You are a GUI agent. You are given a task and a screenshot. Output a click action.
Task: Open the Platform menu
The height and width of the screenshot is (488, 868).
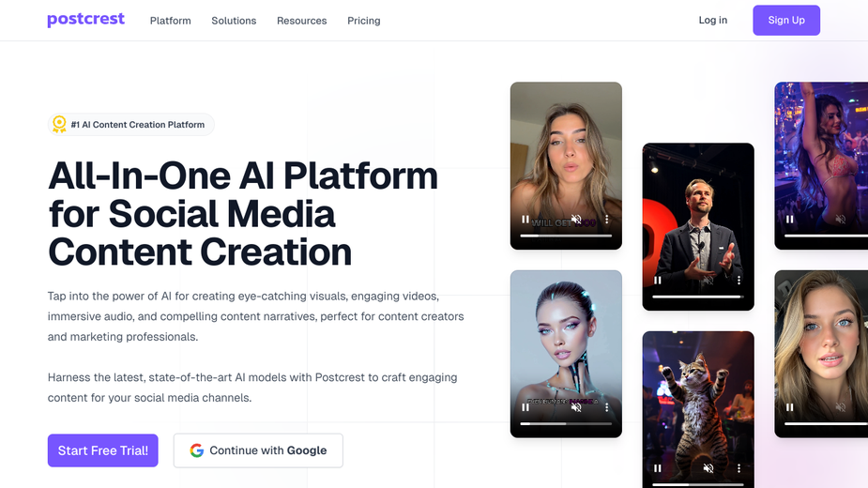[171, 21]
